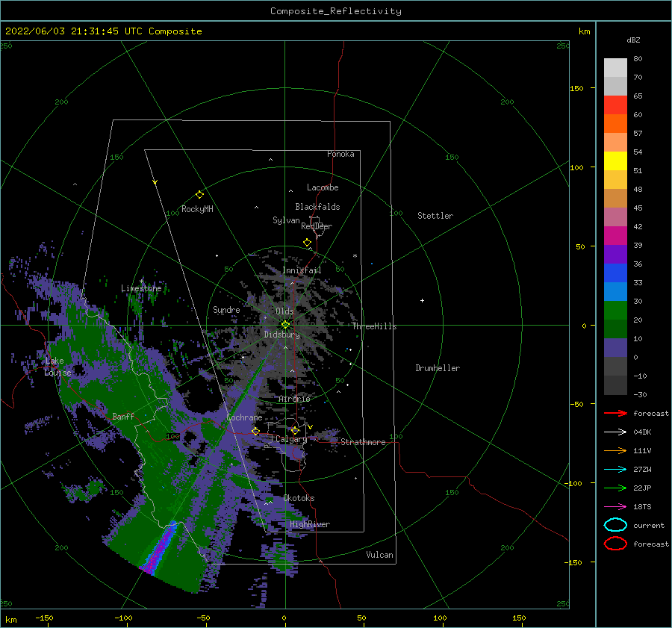Click the ThreeHills label
672x628 pixels.
[374, 326]
